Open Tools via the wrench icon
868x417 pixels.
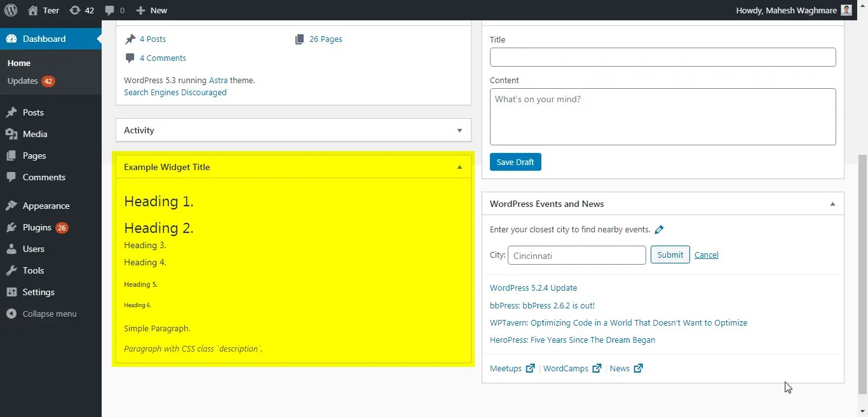13,270
